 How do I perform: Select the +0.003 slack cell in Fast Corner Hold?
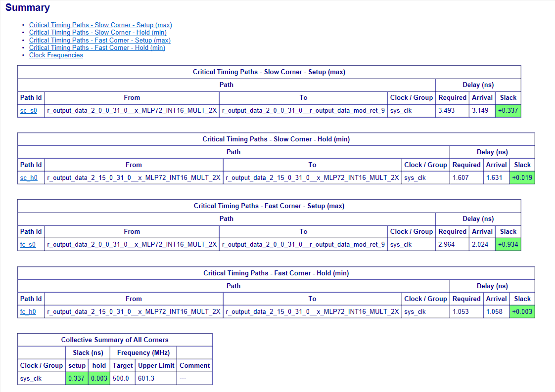(x=522, y=312)
